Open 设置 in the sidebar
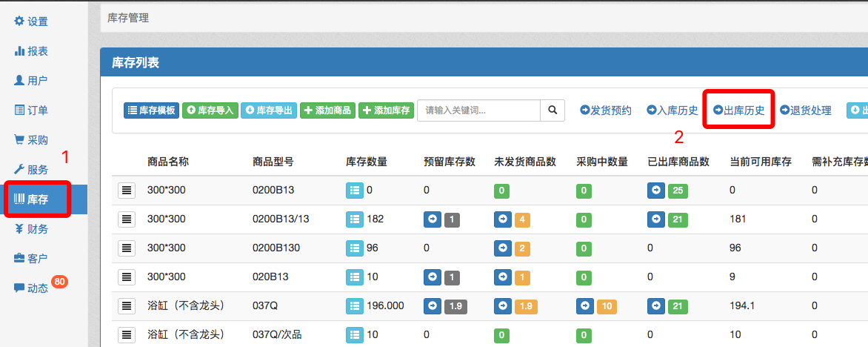 31,22
